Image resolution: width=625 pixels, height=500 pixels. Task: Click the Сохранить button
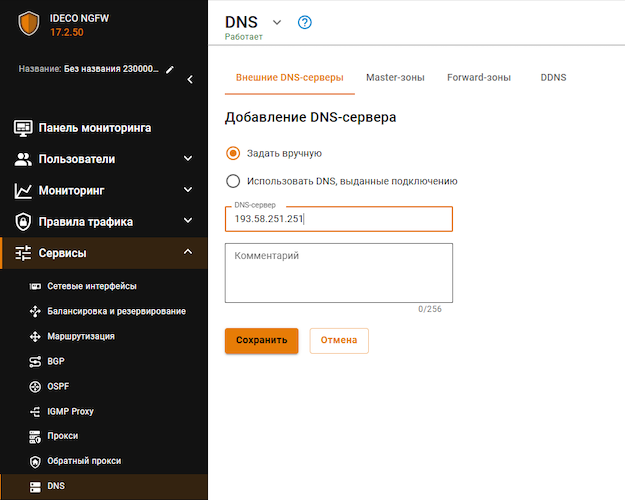coord(261,340)
